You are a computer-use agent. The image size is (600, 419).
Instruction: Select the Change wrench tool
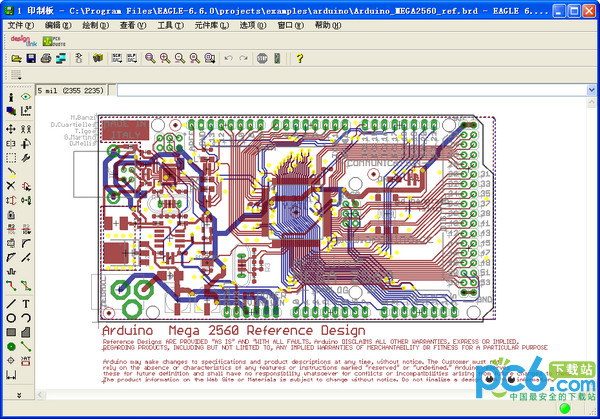26,158
